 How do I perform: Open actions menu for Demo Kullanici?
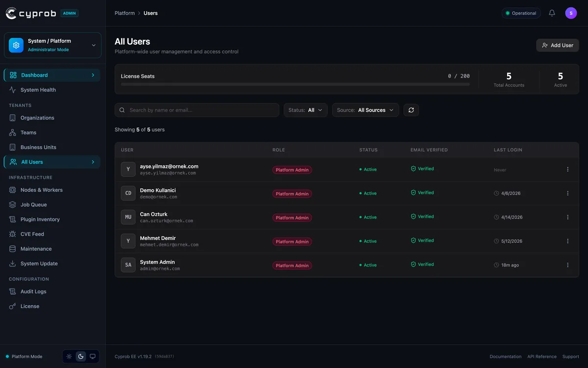[x=568, y=193]
